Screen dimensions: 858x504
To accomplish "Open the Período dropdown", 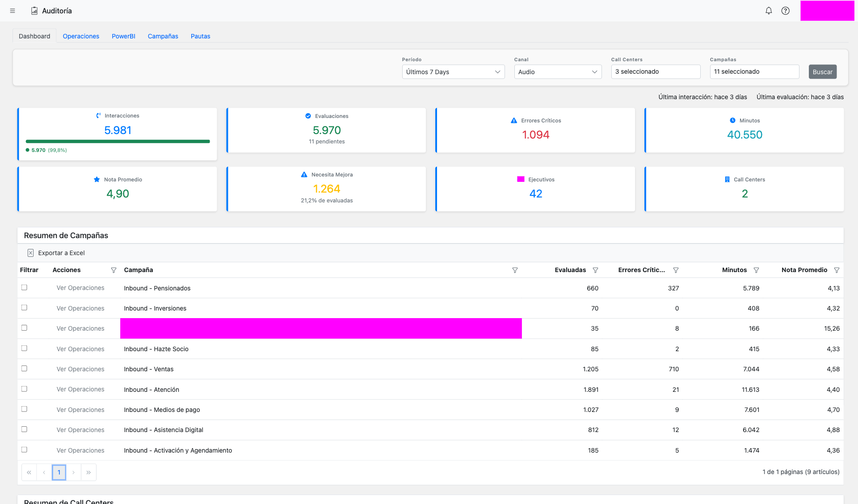I will pos(453,71).
